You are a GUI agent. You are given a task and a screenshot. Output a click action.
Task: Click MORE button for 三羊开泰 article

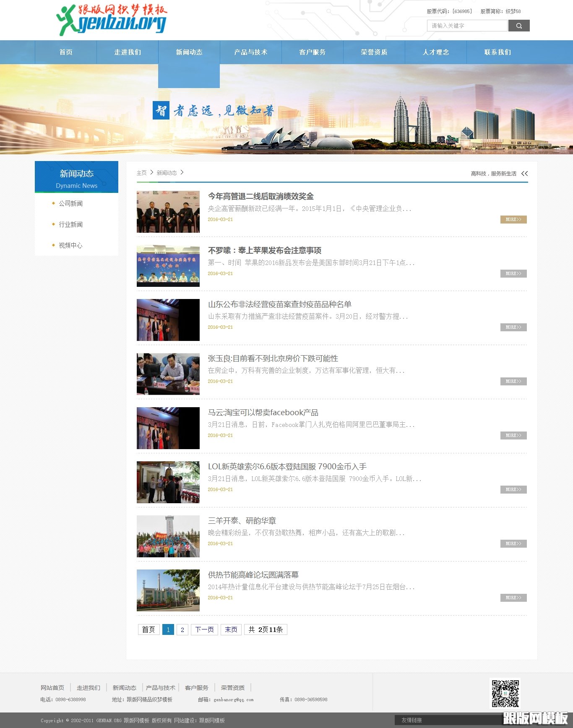pyautogui.click(x=513, y=543)
